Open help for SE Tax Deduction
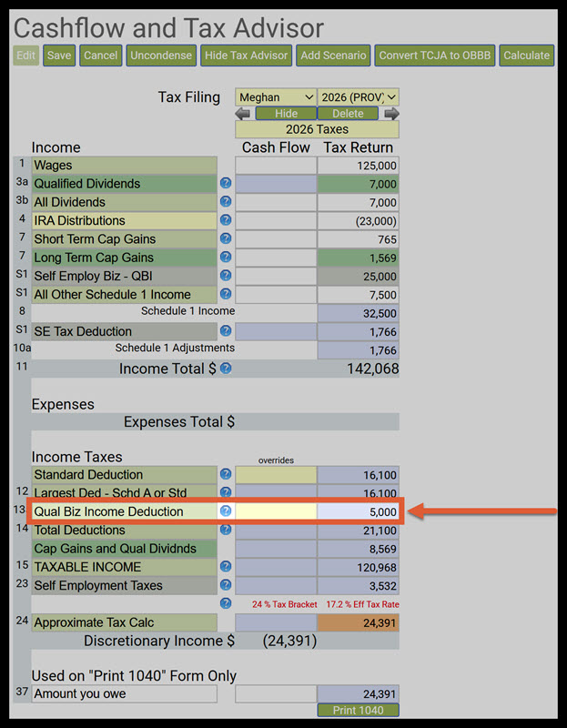Viewport: 567px width, 728px height. [x=226, y=331]
